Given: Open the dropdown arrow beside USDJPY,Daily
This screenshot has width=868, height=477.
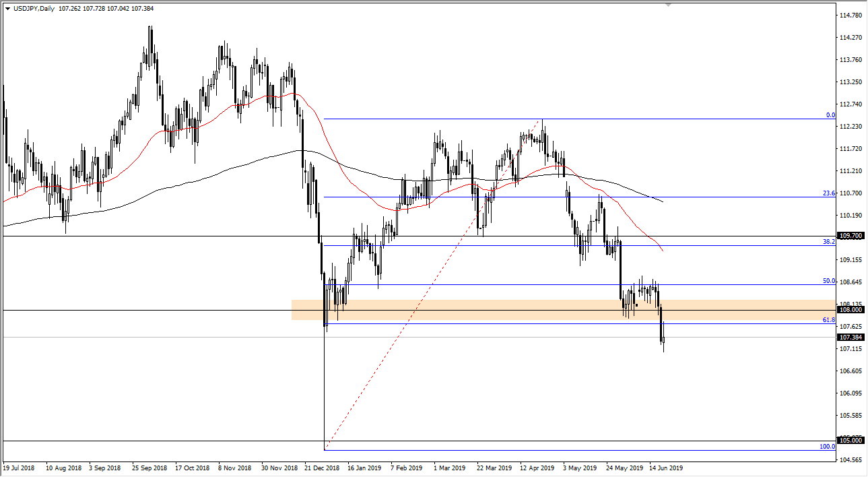Looking at the screenshot, I should [x=7, y=9].
